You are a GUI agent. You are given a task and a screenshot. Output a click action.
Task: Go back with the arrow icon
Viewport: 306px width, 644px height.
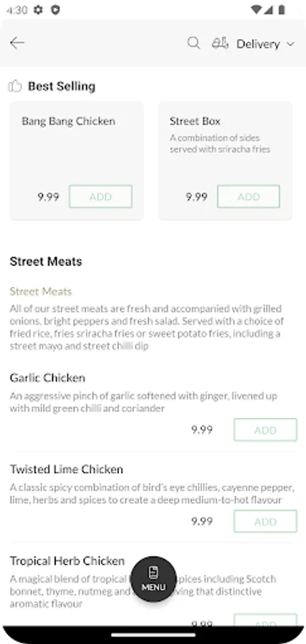pyautogui.click(x=17, y=43)
